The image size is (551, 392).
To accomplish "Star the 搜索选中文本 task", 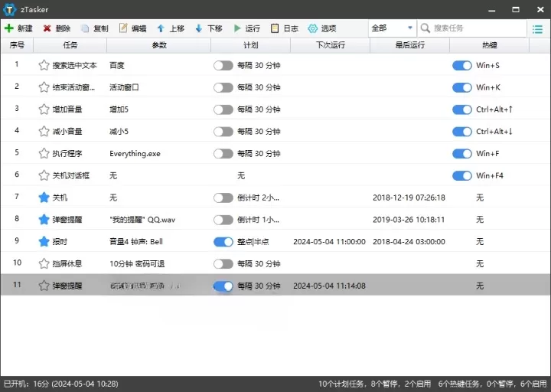I will click(x=44, y=65).
